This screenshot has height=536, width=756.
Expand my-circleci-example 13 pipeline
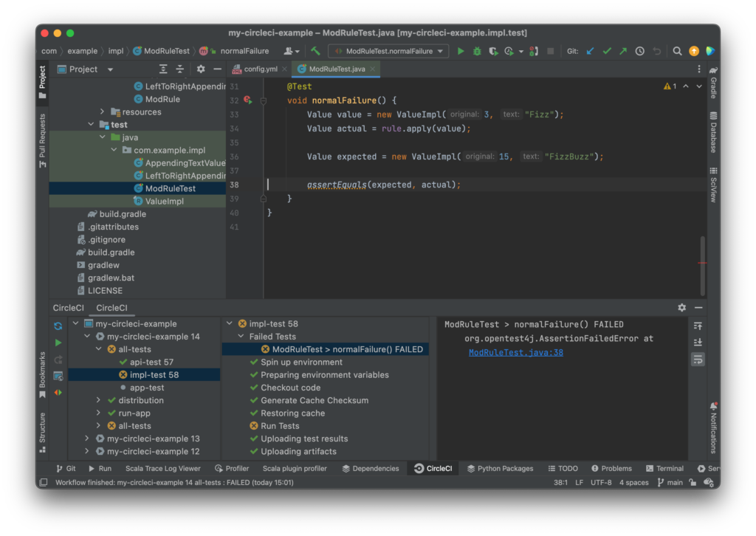[87, 439]
